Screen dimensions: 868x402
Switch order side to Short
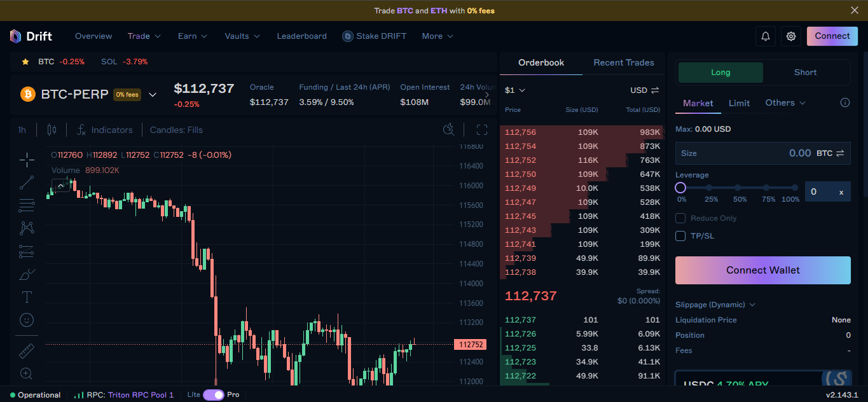click(805, 73)
